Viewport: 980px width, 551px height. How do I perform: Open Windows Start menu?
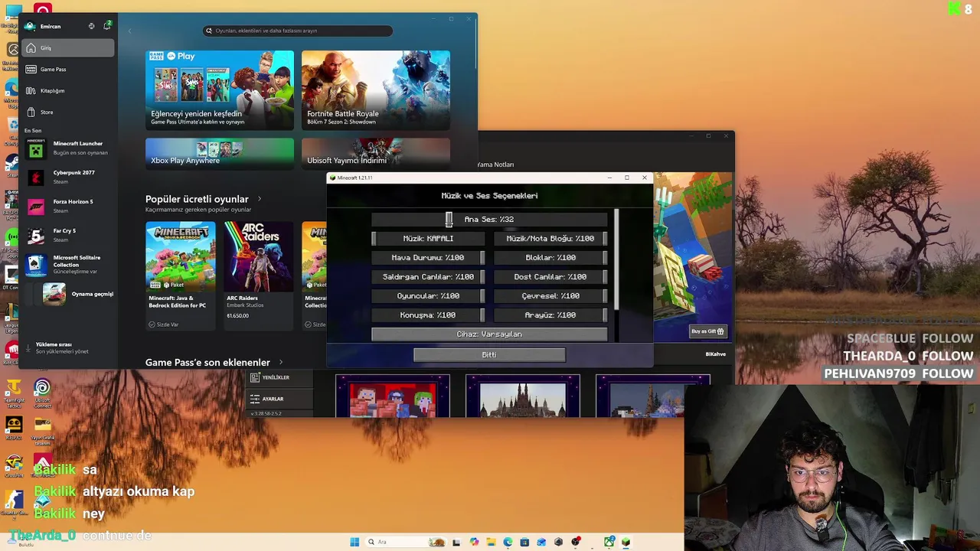click(354, 542)
